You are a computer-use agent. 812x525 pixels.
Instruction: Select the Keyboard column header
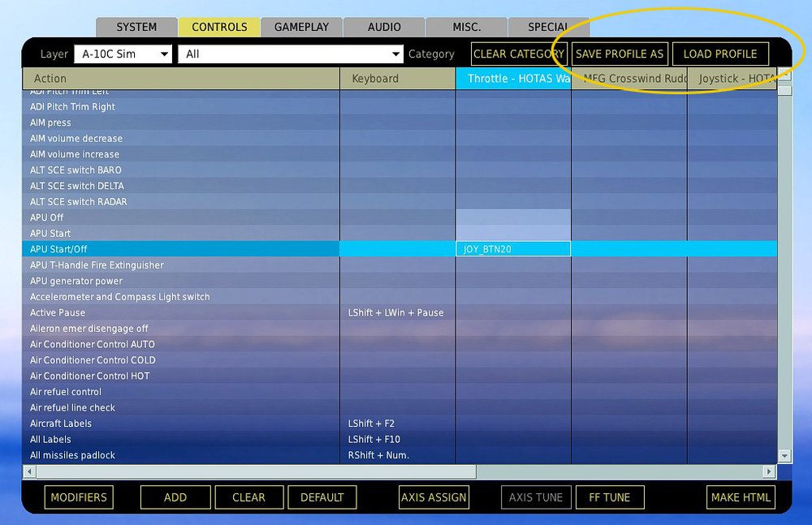tap(397, 79)
